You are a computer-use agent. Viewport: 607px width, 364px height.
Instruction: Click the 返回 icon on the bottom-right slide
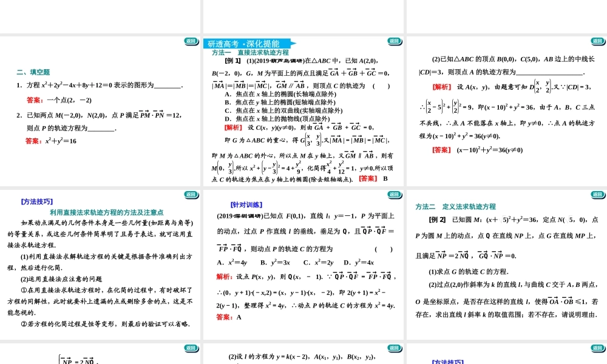pos(597,349)
